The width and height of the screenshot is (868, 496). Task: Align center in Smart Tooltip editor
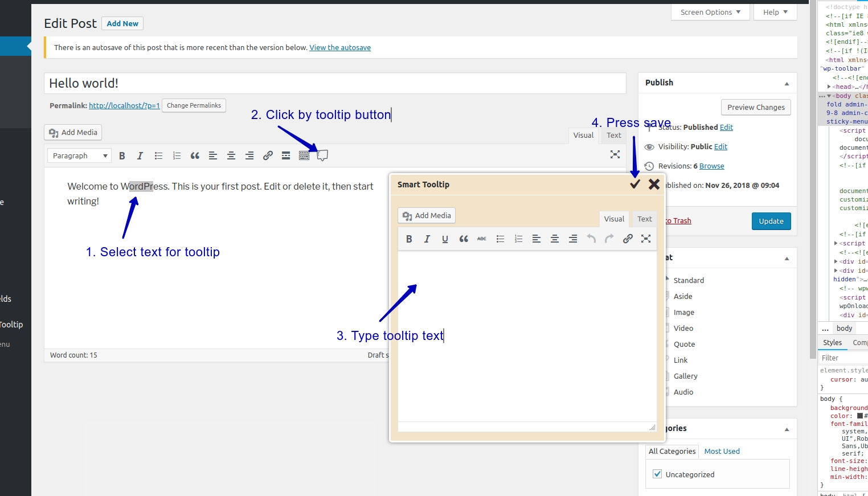(x=555, y=239)
